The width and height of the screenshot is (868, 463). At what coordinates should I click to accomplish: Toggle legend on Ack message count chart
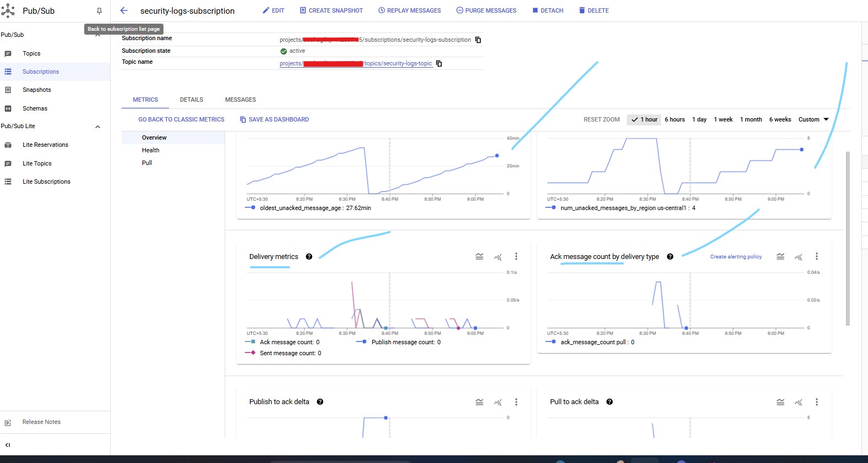coord(780,257)
